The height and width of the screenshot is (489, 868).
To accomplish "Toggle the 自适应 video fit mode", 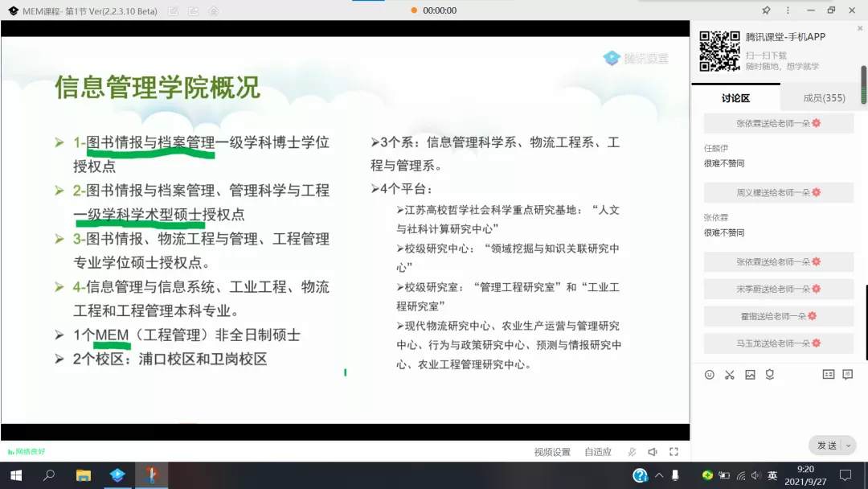I will (597, 452).
